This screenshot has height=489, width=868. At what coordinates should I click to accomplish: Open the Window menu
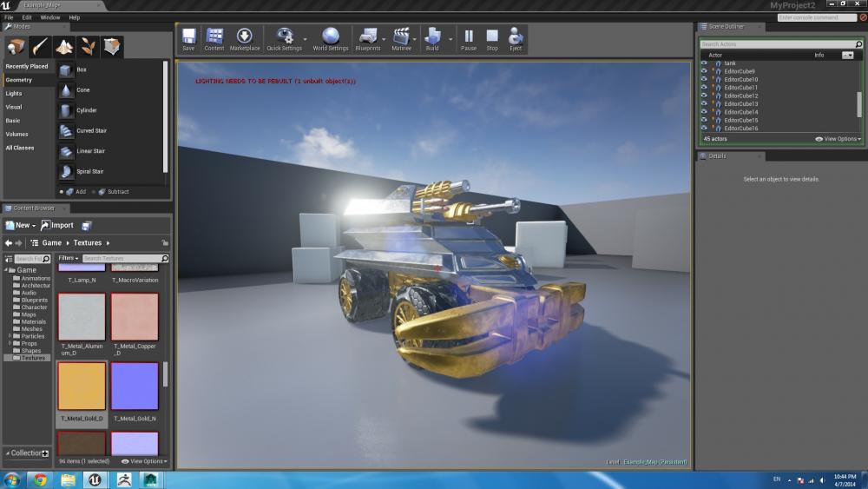click(49, 17)
